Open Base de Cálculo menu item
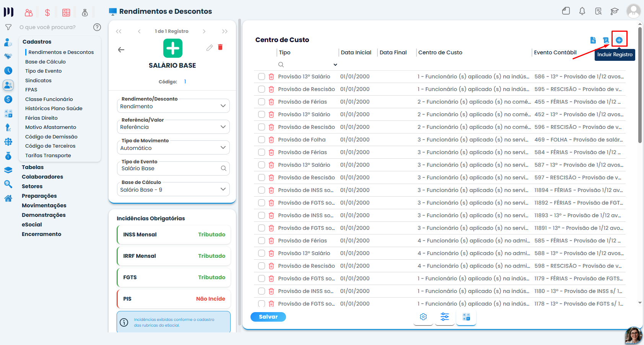 click(46, 62)
